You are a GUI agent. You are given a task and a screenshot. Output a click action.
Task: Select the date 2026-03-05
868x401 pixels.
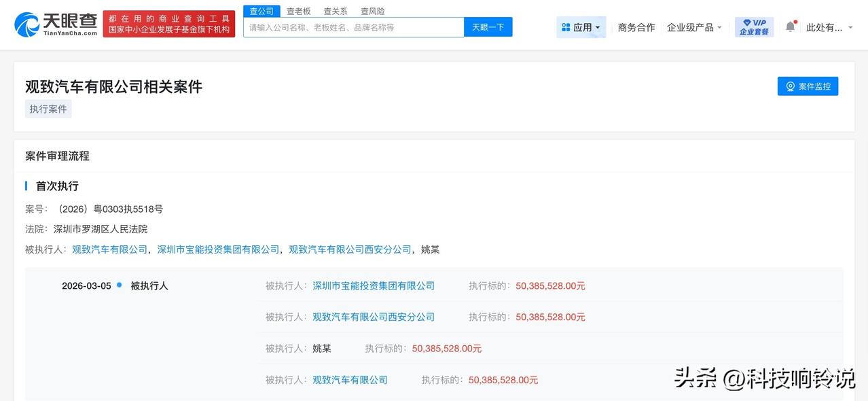tap(86, 285)
